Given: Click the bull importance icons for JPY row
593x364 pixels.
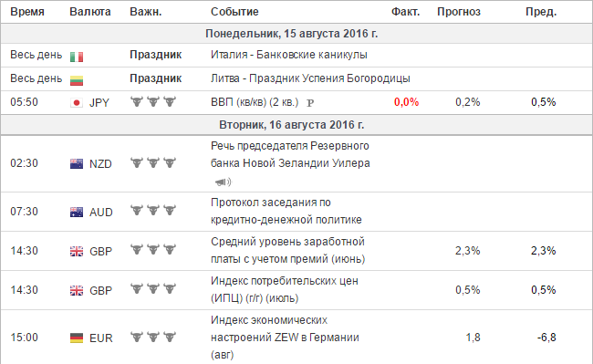Looking at the screenshot, I should point(153,101).
